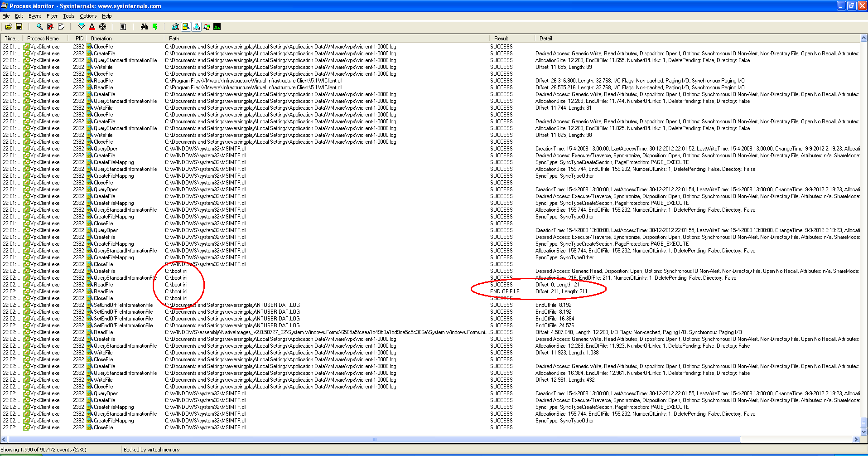Open the Options menu
Screen dimensions: 868x456
coord(88,16)
